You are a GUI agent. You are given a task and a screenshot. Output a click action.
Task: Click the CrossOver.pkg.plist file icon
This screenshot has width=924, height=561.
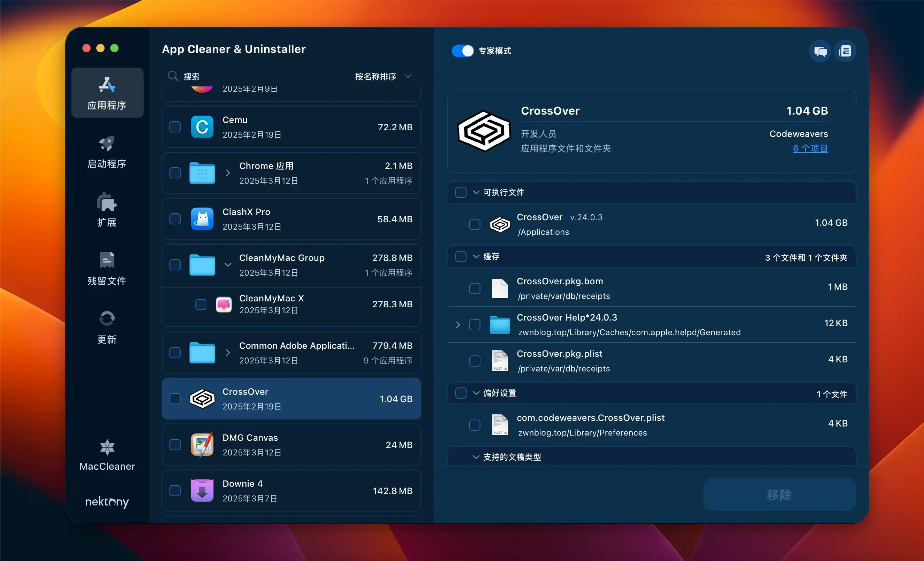coord(500,361)
